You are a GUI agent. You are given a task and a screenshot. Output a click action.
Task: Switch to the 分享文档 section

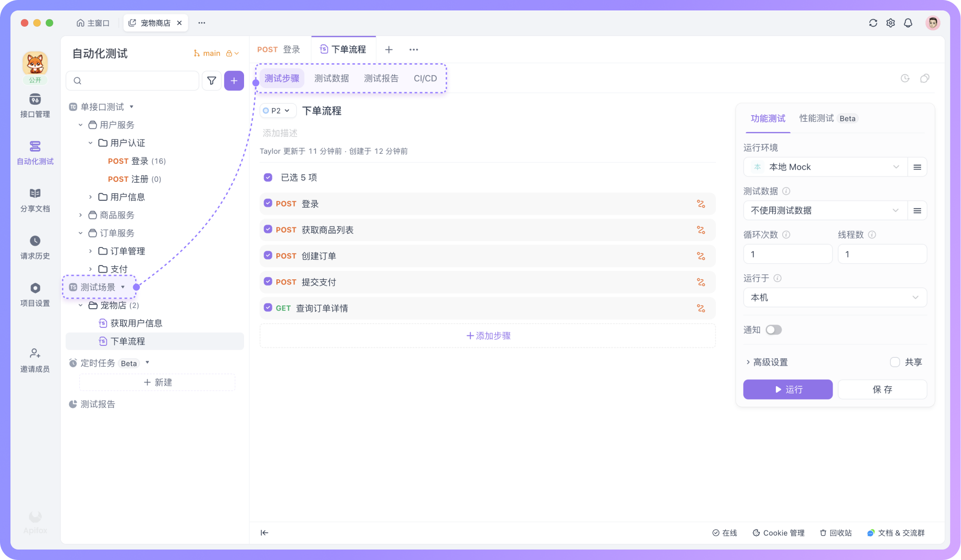[35, 200]
